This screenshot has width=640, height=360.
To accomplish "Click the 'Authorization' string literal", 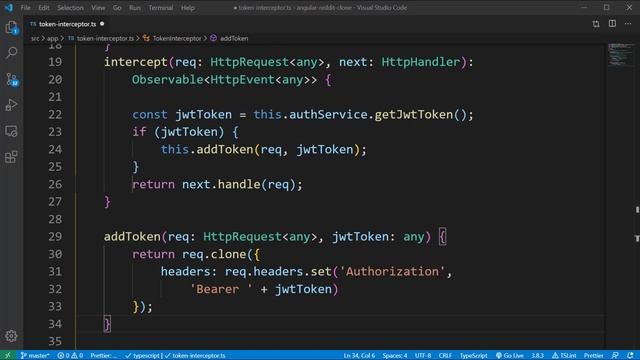I will [x=392, y=272].
